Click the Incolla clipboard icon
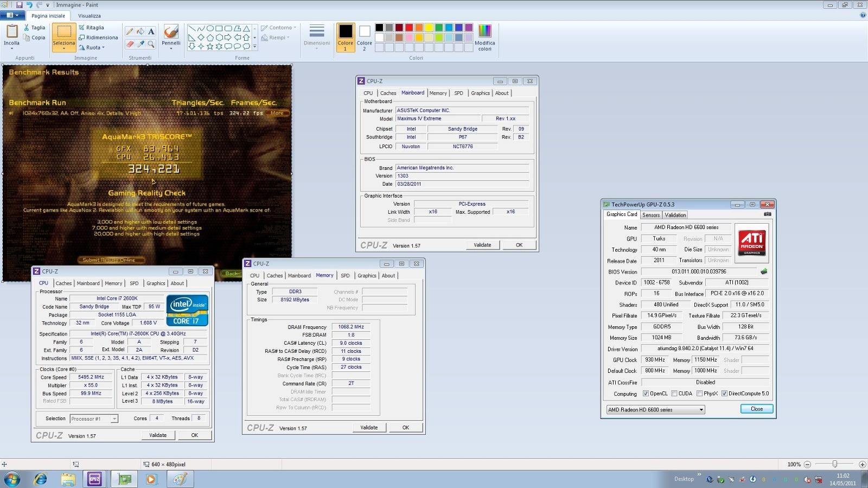 (x=11, y=31)
